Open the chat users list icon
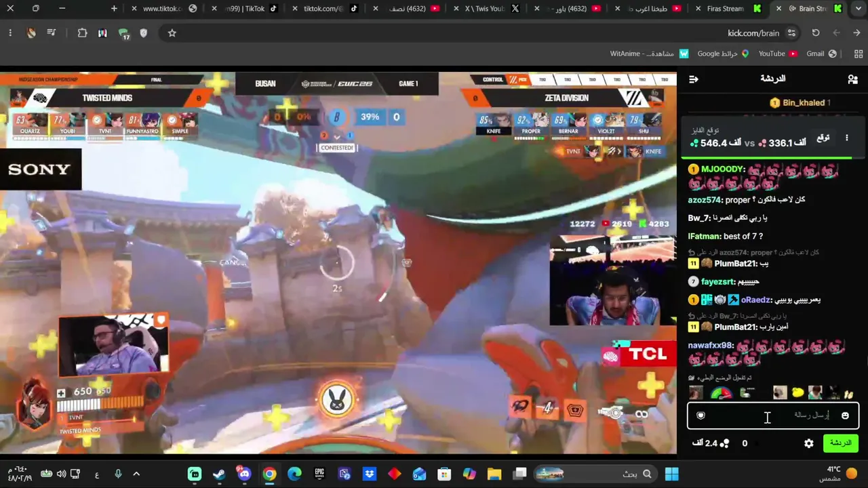The height and width of the screenshot is (488, 868). point(852,79)
